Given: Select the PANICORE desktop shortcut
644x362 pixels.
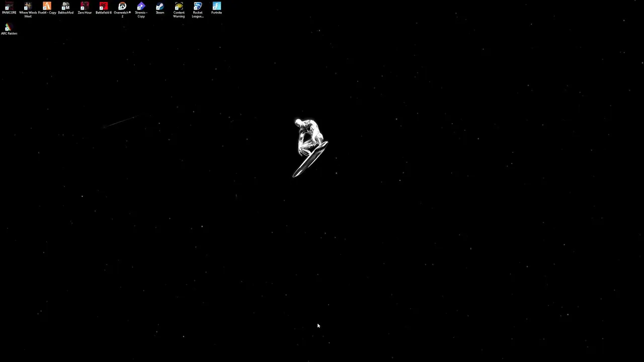Looking at the screenshot, I should [9, 8].
